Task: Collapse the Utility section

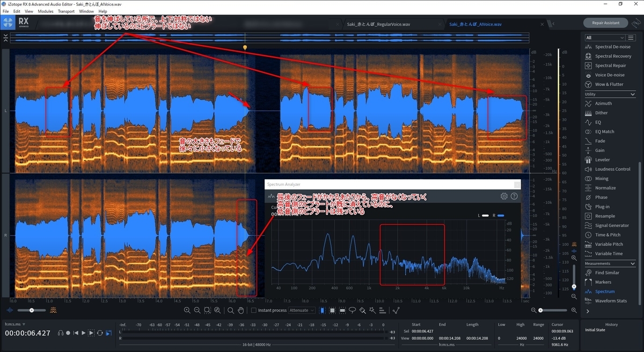Action: click(x=633, y=94)
